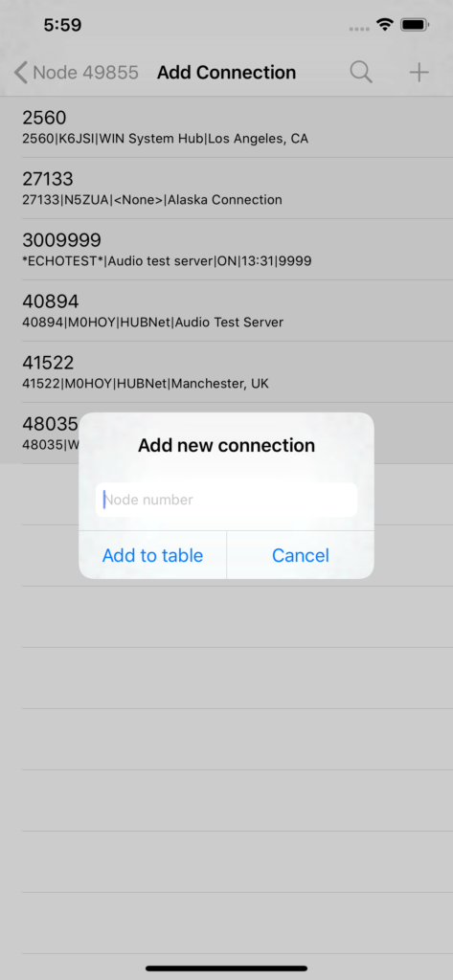Dismiss dialog with Cancel
Image resolution: width=453 pixels, height=980 pixels.
[x=301, y=555]
